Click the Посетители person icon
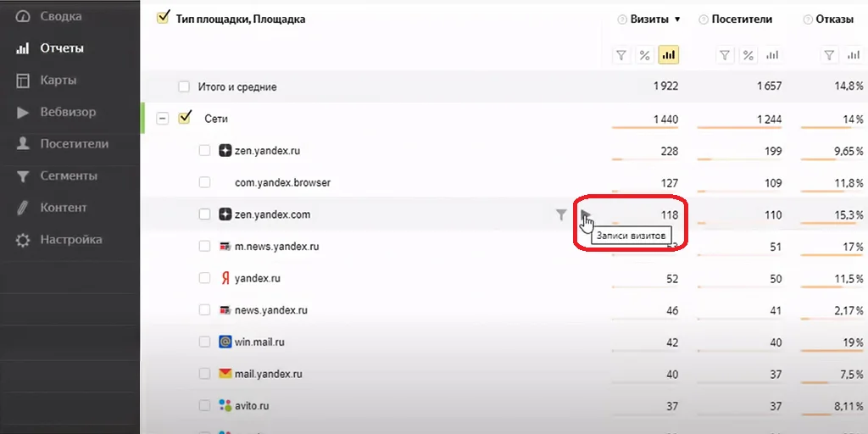Screen dimensions: 868x434 pyautogui.click(x=23, y=144)
